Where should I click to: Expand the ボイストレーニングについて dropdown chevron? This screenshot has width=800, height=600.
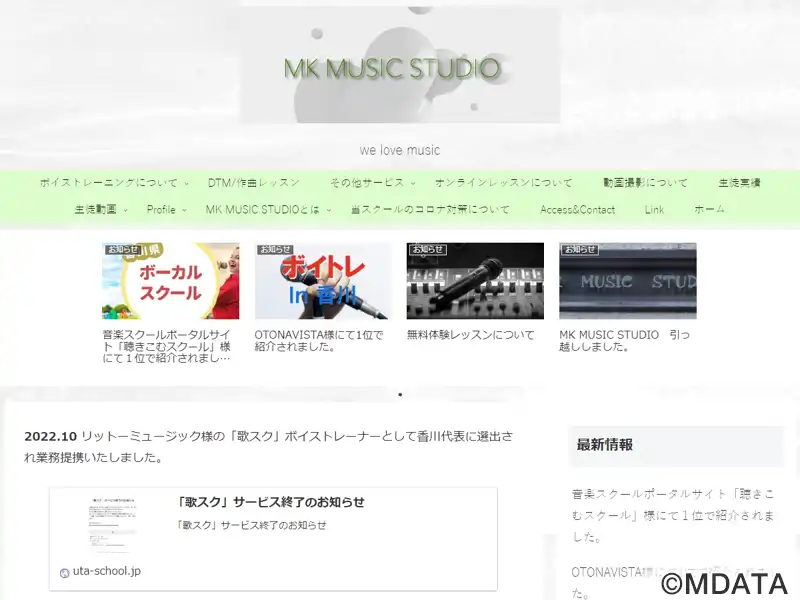coord(186,183)
